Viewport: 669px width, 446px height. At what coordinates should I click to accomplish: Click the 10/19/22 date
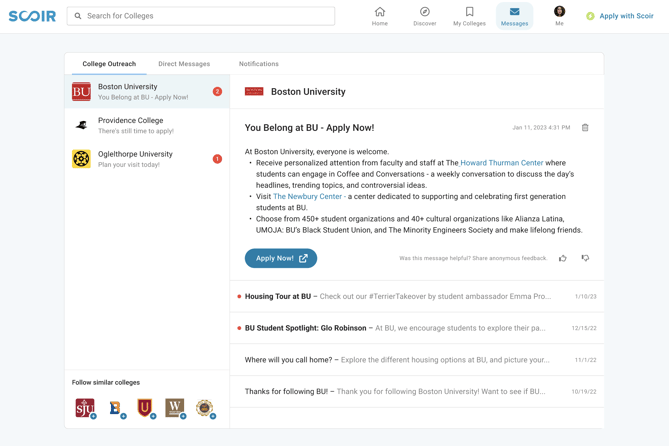584,391
